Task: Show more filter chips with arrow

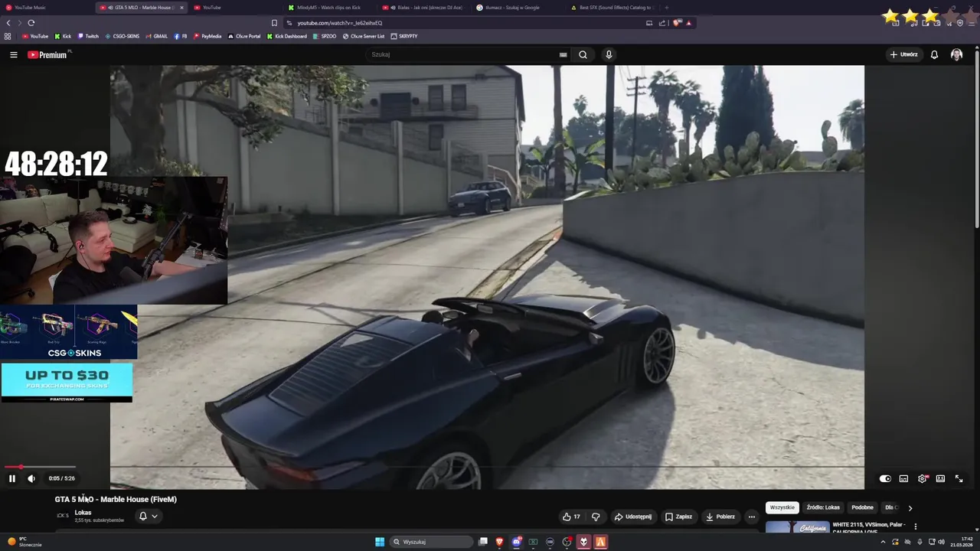Action: 910,507
